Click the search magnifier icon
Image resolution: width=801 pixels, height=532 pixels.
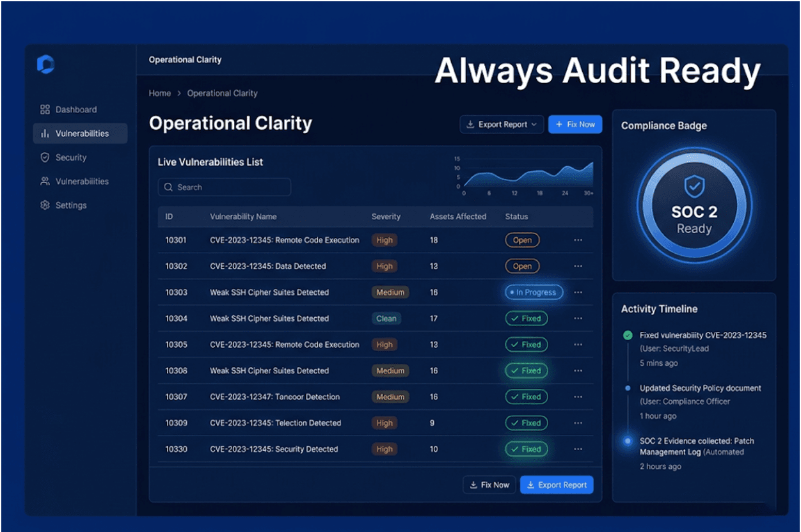point(168,187)
